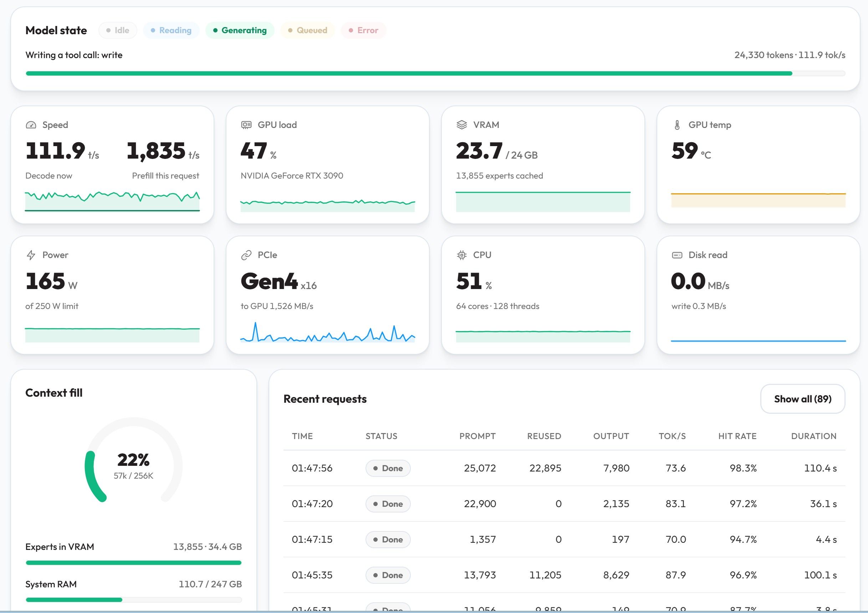Sort by PROMPT column header

pos(478,436)
